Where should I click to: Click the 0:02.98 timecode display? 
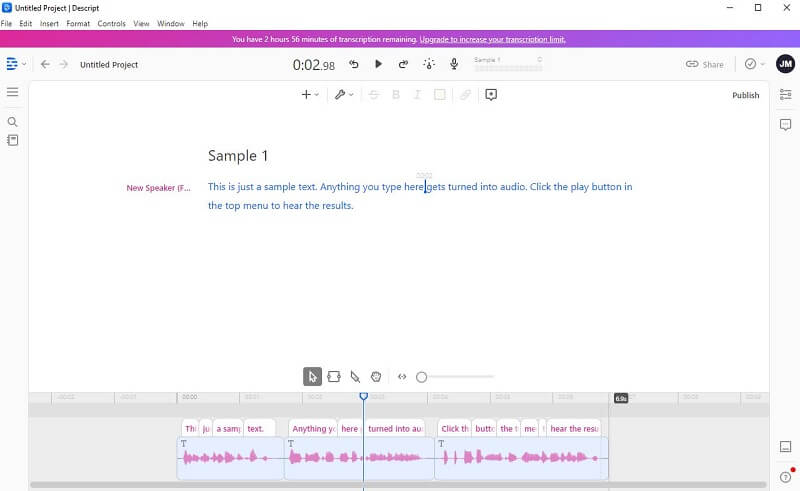[x=314, y=65]
